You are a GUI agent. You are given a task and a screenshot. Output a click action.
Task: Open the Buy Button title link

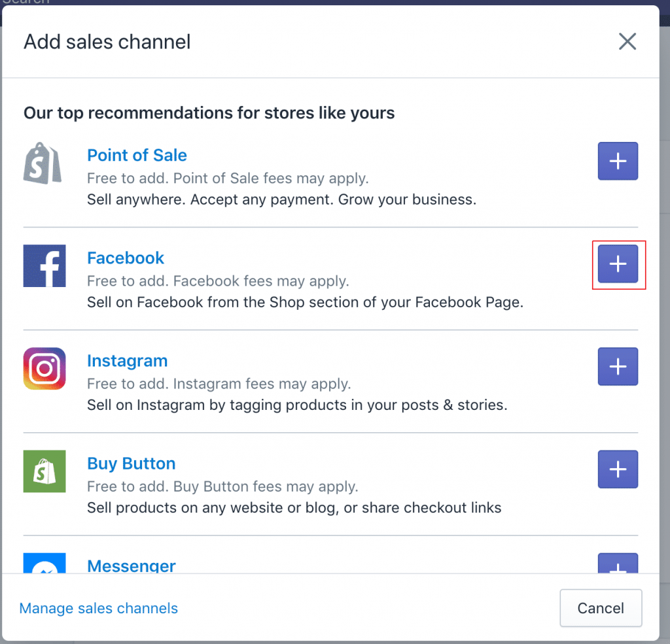(x=131, y=464)
